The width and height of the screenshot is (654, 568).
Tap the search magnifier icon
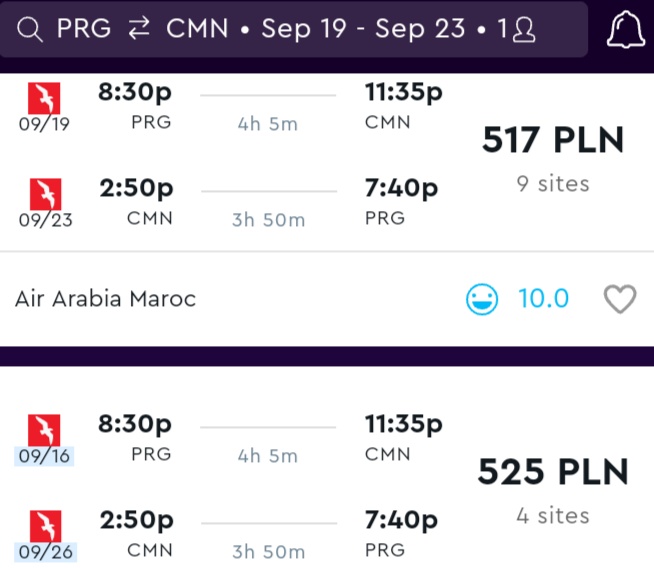pyautogui.click(x=30, y=30)
